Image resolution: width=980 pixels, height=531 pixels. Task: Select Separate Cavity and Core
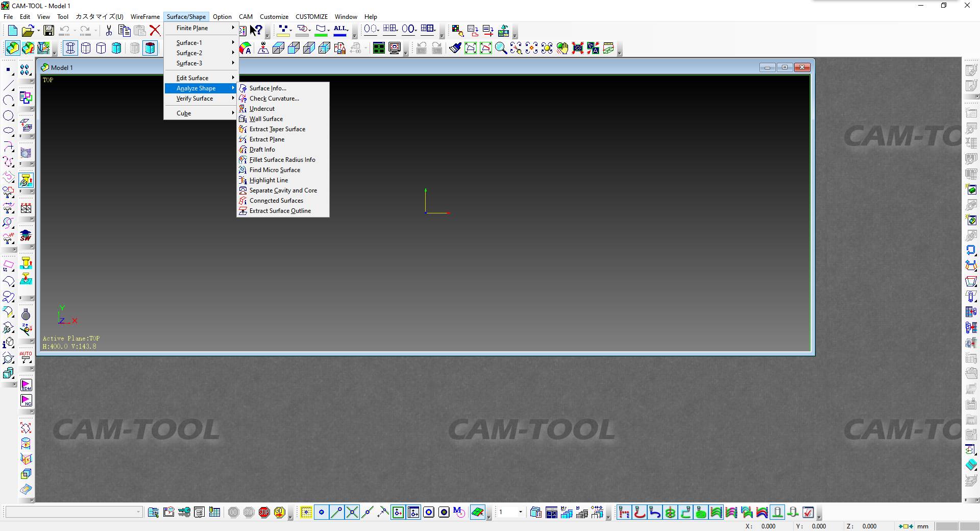pos(283,190)
